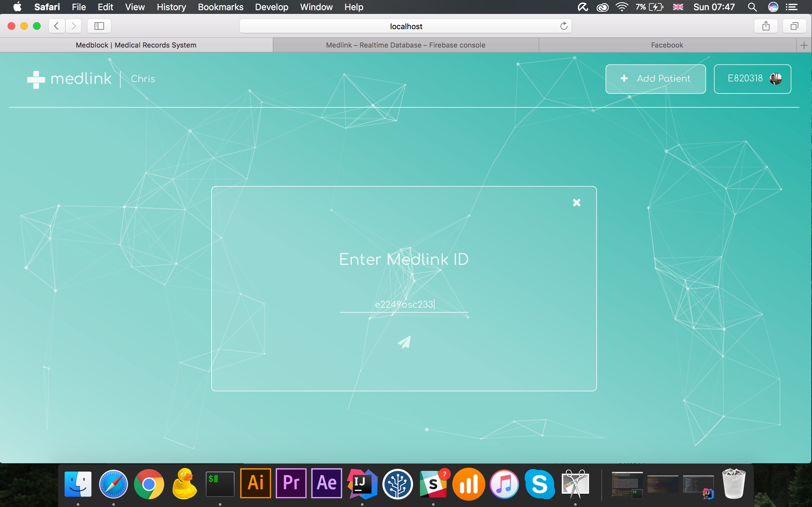
Task: Click the Add Patient button
Action: click(655, 79)
